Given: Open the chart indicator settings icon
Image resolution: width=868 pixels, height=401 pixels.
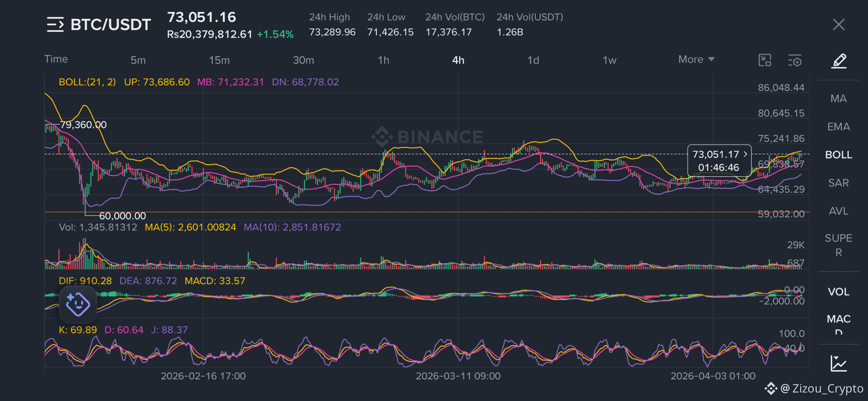Looking at the screenshot, I should pyautogui.click(x=795, y=60).
